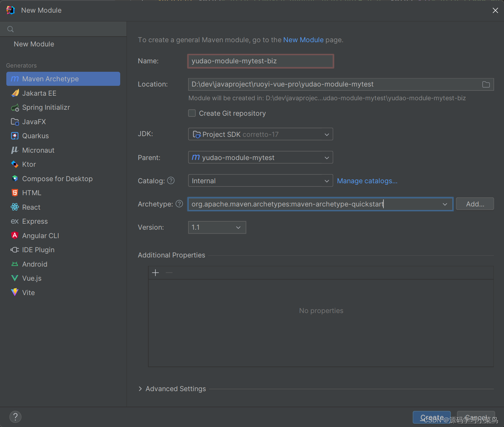Click into the Name input field
Screen dimensions: 504x427
click(260, 61)
